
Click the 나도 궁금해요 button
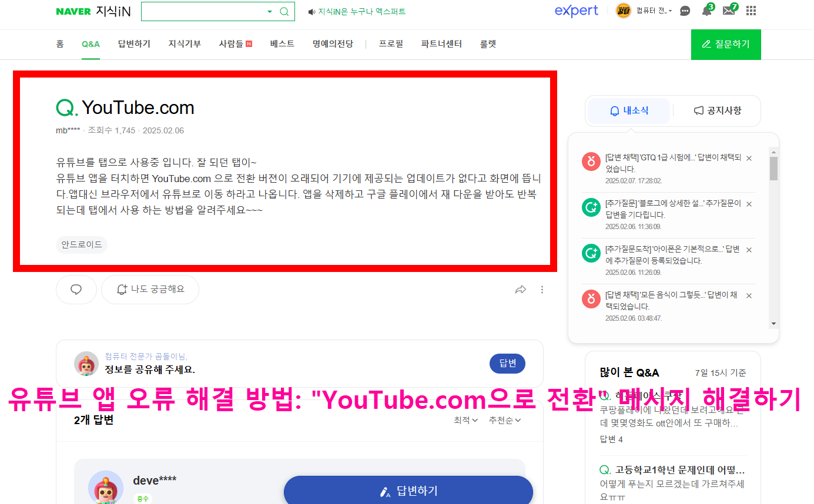[150, 290]
